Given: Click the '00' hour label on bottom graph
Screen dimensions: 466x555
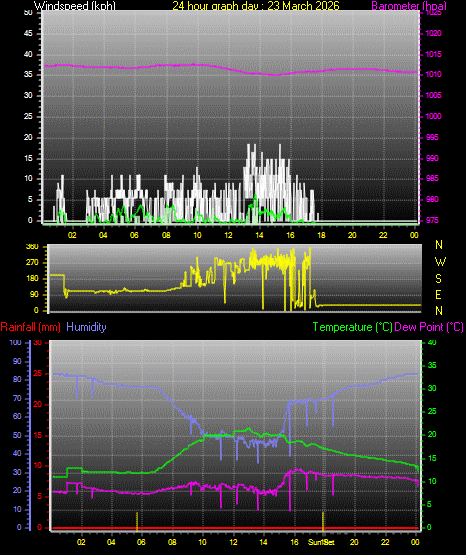Looking at the screenshot, I should click(x=415, y=542).
